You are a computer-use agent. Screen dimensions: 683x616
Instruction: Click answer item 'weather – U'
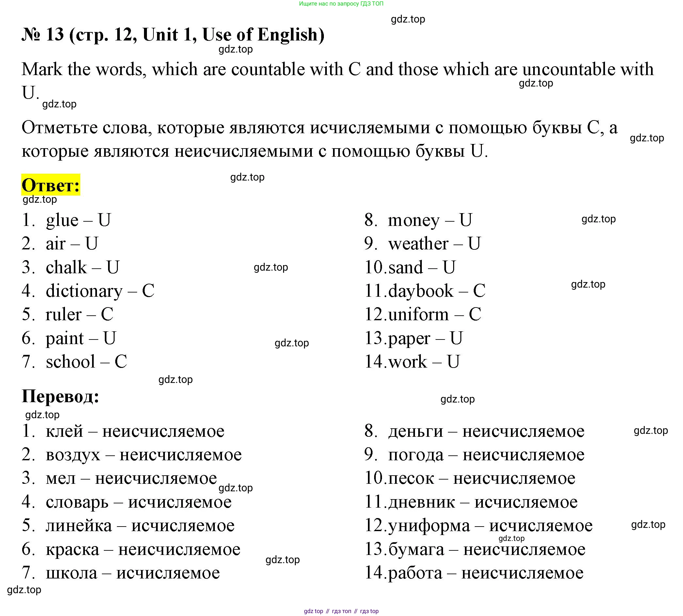434,244
